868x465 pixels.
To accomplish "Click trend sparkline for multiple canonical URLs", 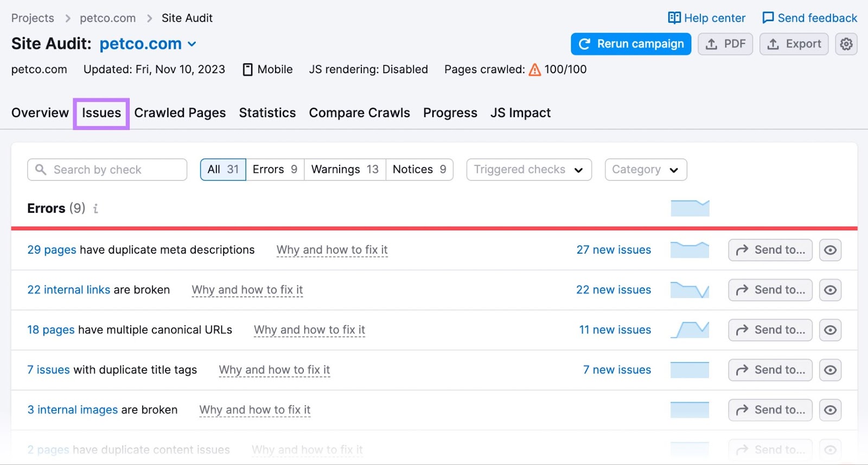I will pyautogui.click(x=690, y=330).
